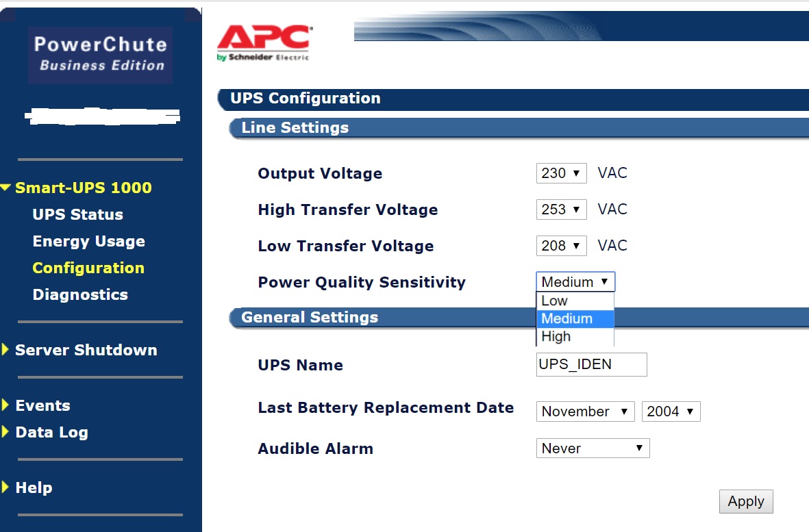Open the Low Transfer Voltage dropdown
Image resolution: width=809 pixels, height=532 pixels.
561,246
